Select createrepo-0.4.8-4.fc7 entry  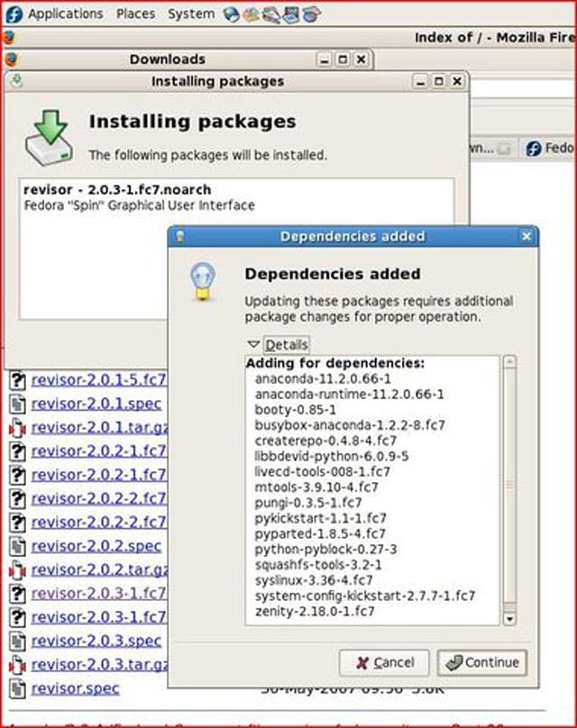pos(325,441)
